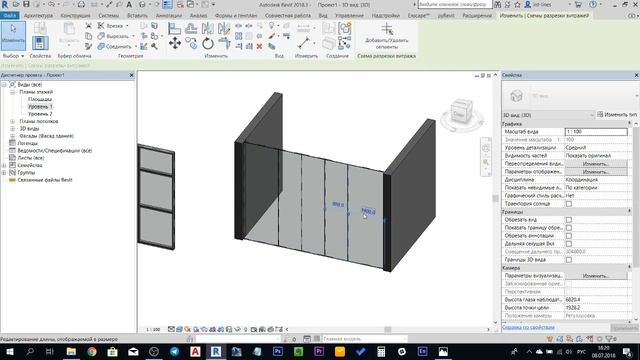Open Photoshop from the taskbar
Screen dimensions: 640x360
click(278, 351)
